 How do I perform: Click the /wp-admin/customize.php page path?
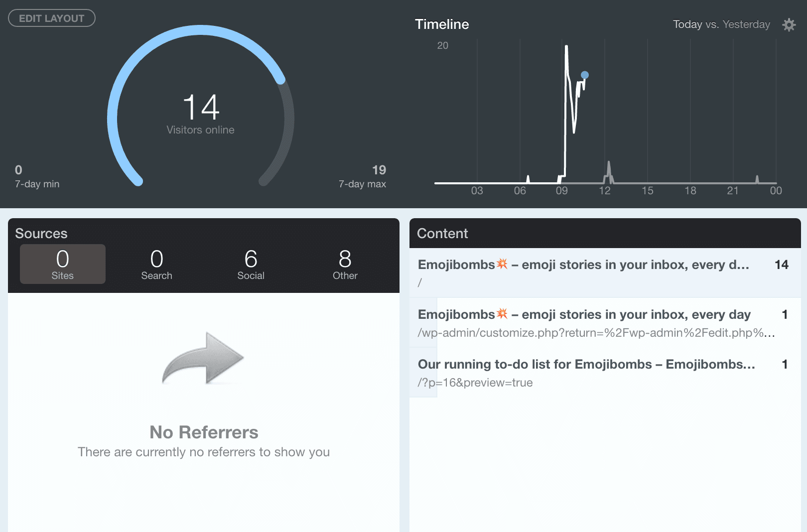tap(596, 333)
